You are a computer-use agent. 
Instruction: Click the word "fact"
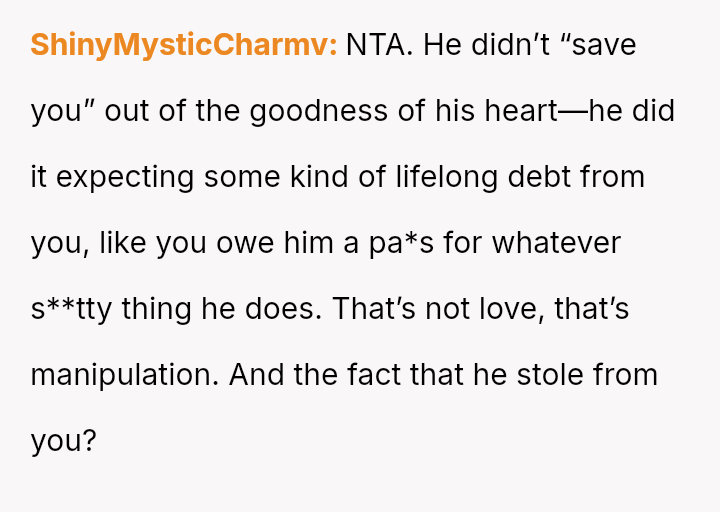(371, 375)
